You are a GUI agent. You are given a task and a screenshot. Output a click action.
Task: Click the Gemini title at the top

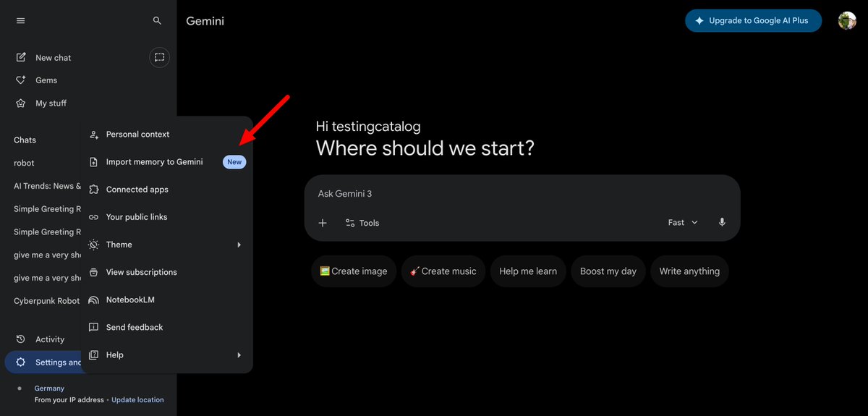205,21
